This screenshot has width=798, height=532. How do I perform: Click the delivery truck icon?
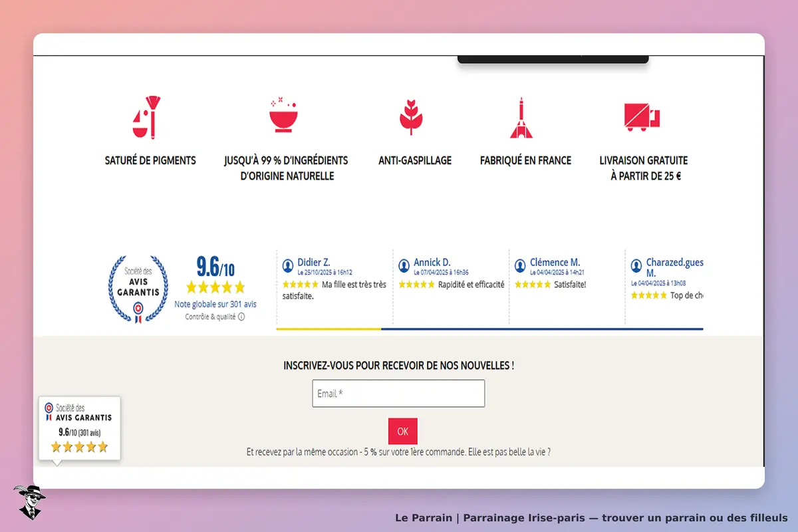click(642, 117)
